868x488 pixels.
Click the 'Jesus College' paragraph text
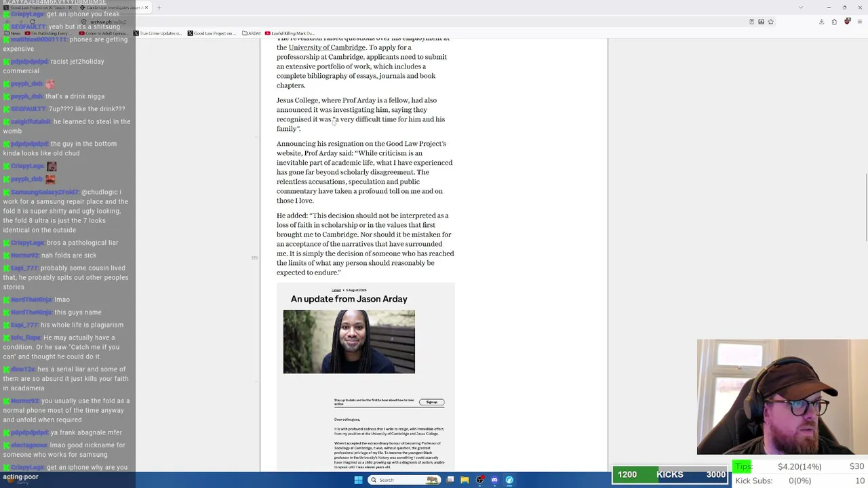point(361,115)
